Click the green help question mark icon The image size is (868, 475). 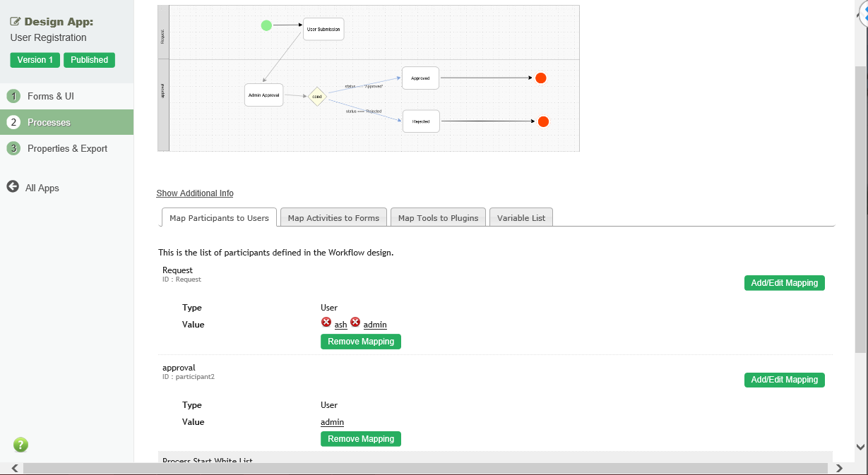(x=20, y=445)
